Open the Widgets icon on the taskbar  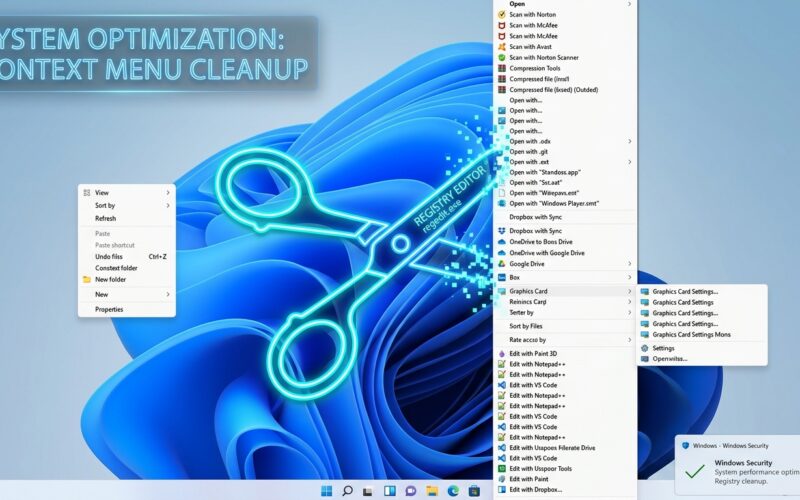coord(389,491)
